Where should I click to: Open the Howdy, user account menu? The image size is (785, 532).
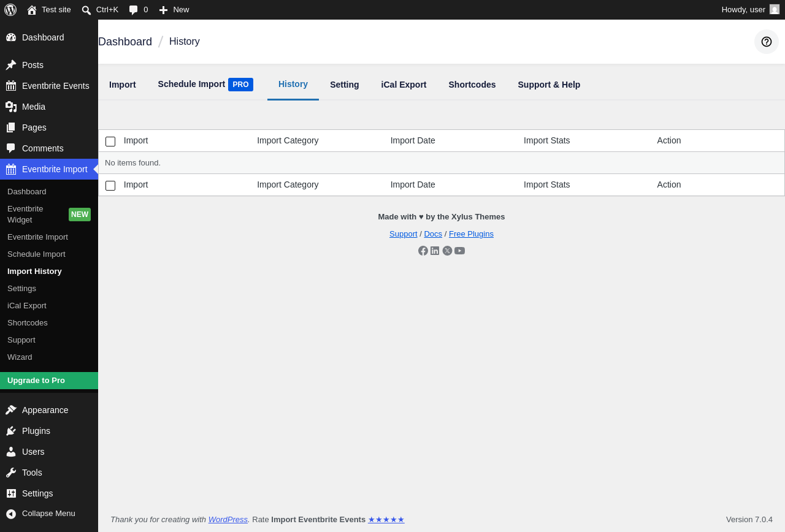coord(751,10)
